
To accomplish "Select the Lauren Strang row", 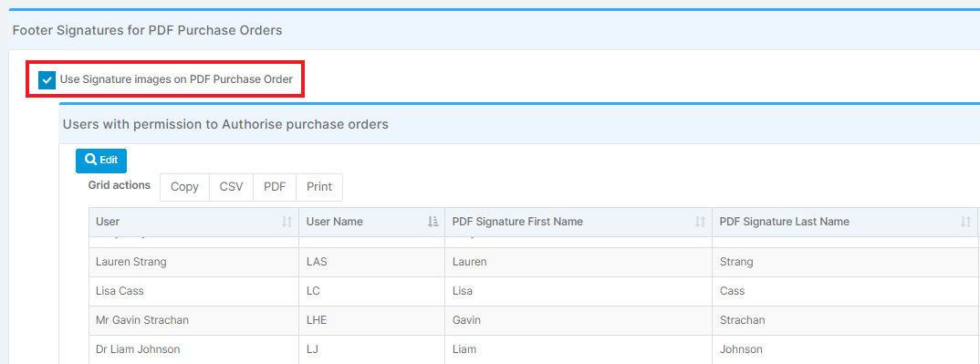I will (534, 262).
